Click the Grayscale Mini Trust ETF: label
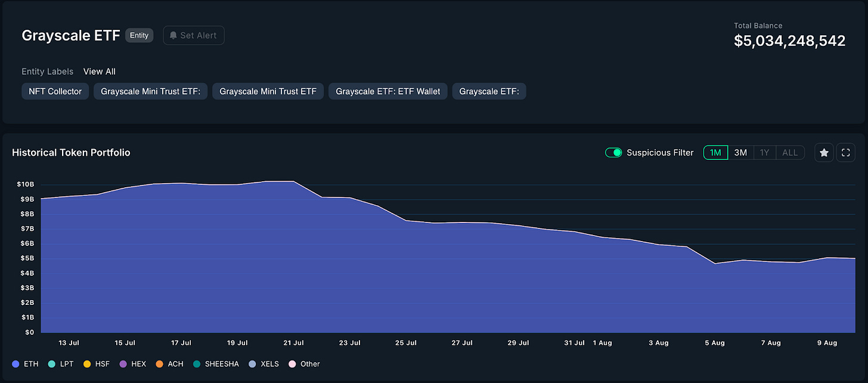 click(151, 91)
